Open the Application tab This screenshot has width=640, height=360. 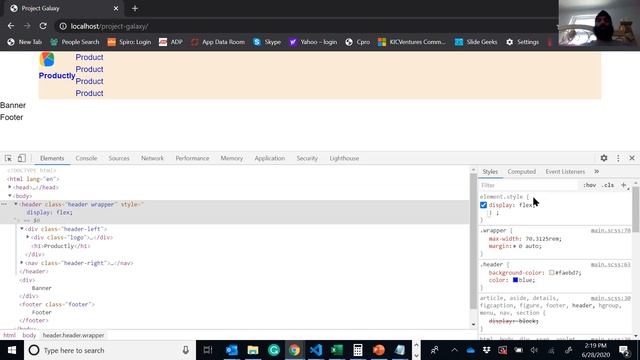click(x=269, y=158)
